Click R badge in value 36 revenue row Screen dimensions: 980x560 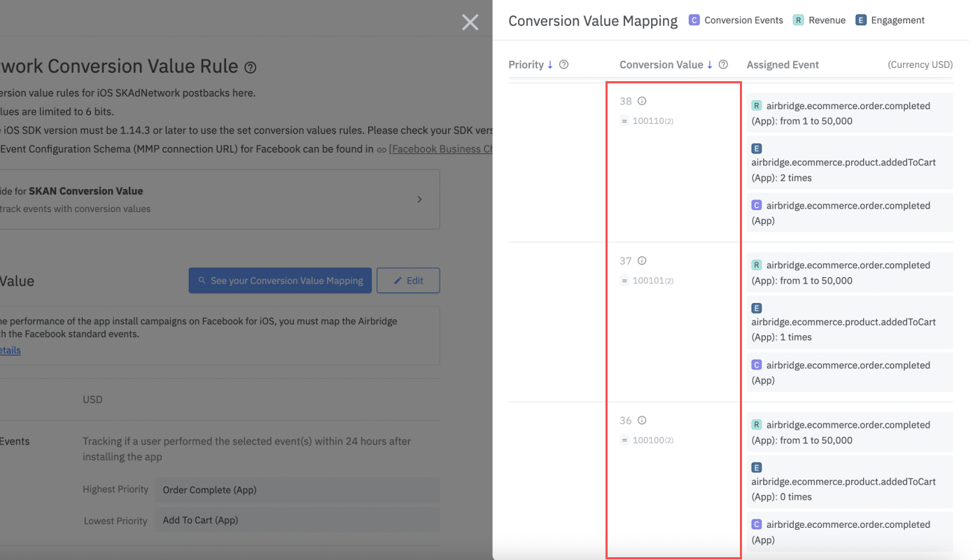point(757,424)
